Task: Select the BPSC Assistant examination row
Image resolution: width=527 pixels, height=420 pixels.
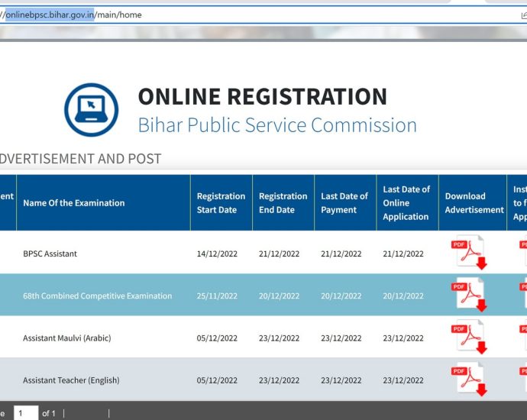Action: point(50,254)
